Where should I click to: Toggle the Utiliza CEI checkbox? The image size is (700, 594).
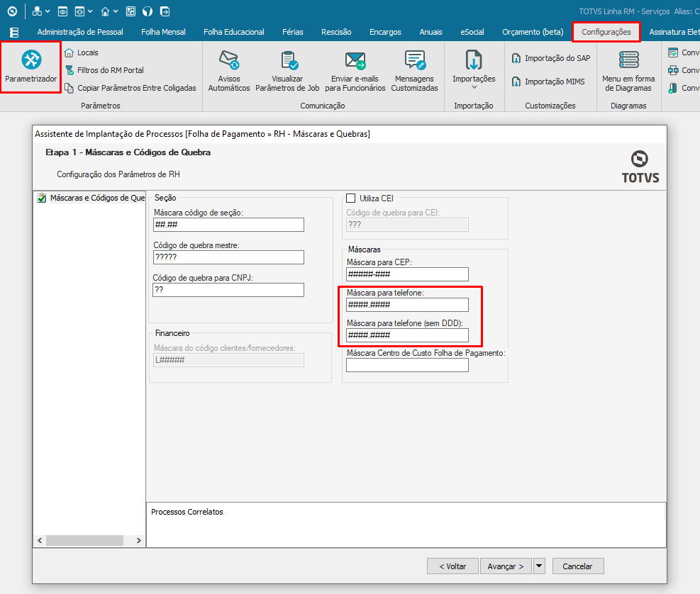[351, 198]
